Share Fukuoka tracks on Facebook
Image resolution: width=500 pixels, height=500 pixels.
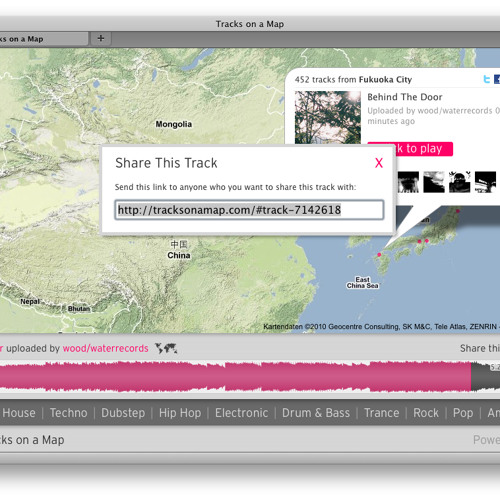(x=497, y=79)
